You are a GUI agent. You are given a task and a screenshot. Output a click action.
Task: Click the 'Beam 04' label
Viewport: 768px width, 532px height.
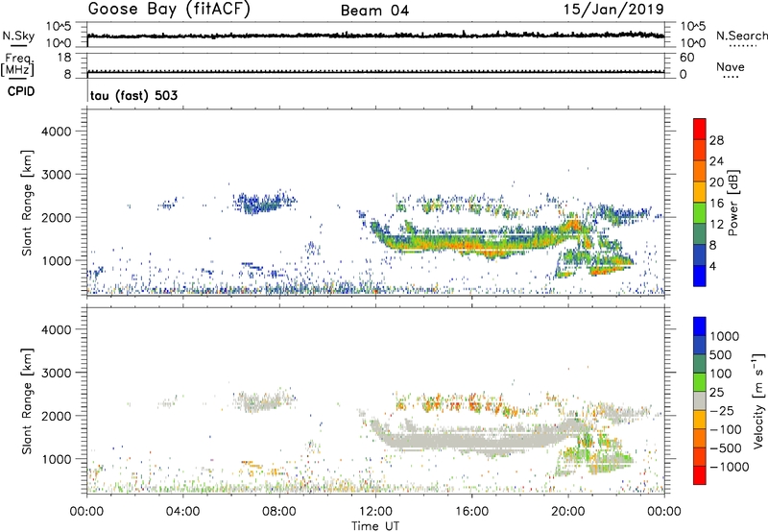[x=374, y=11]
